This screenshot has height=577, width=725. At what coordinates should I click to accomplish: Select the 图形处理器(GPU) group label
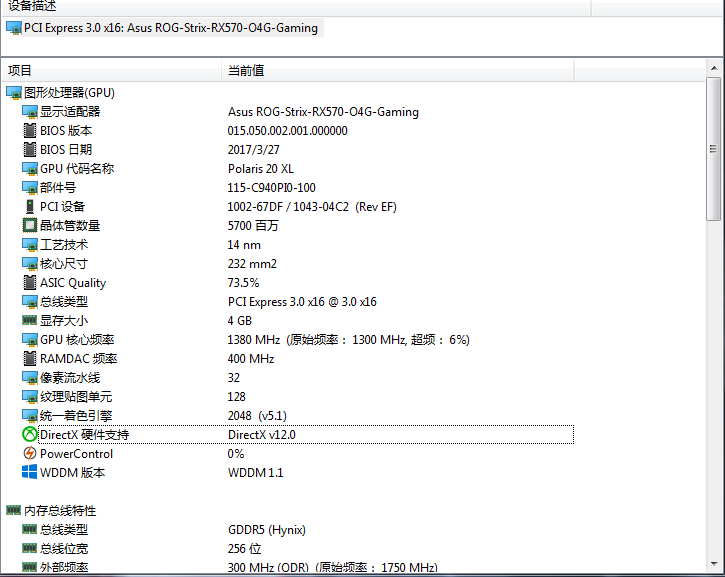pos(69,93)
